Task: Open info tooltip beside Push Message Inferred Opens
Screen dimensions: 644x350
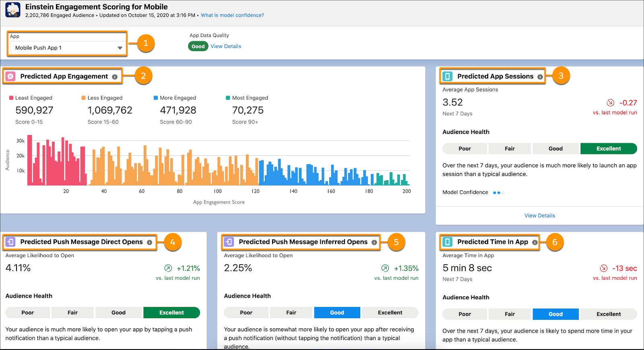Action: (x=374, y=242)
